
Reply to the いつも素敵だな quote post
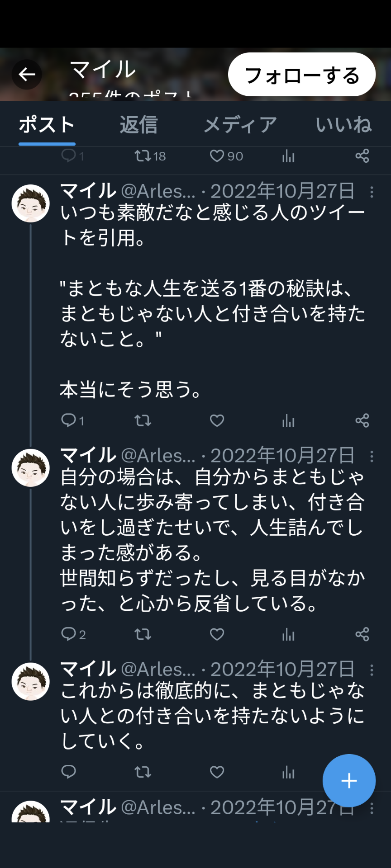69,420
